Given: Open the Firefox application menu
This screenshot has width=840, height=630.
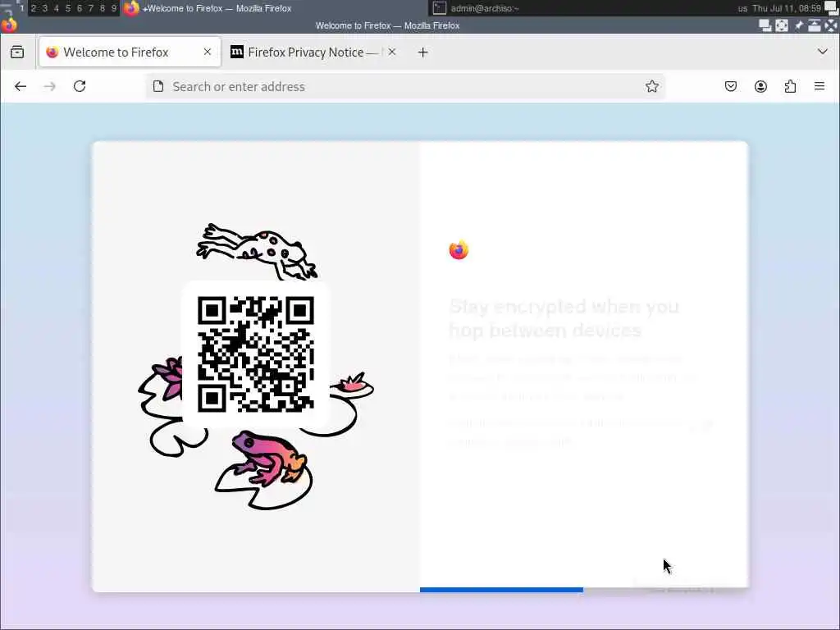Looking at the screenshot, I should (819, 86).
